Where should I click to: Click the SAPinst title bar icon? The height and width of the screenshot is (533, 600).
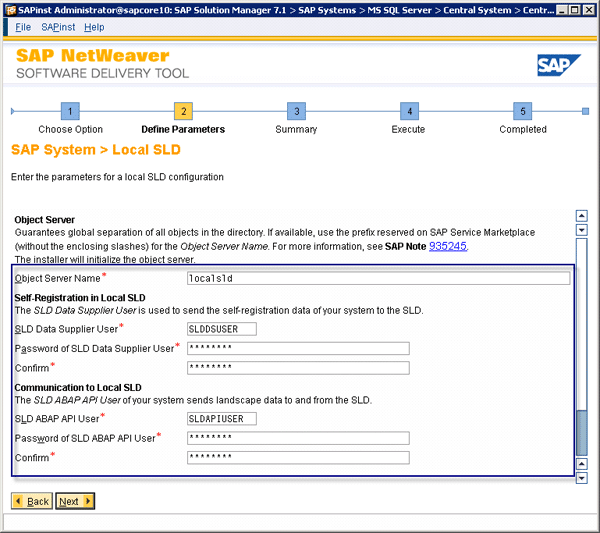coord(9,9)
